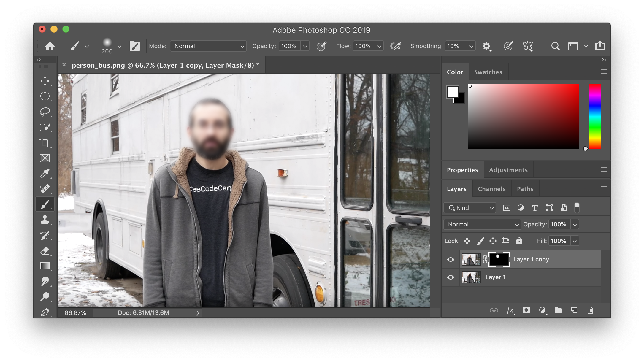644x362 pixels.
Task: Select the Clone Stamp tool
Action: 44,220
